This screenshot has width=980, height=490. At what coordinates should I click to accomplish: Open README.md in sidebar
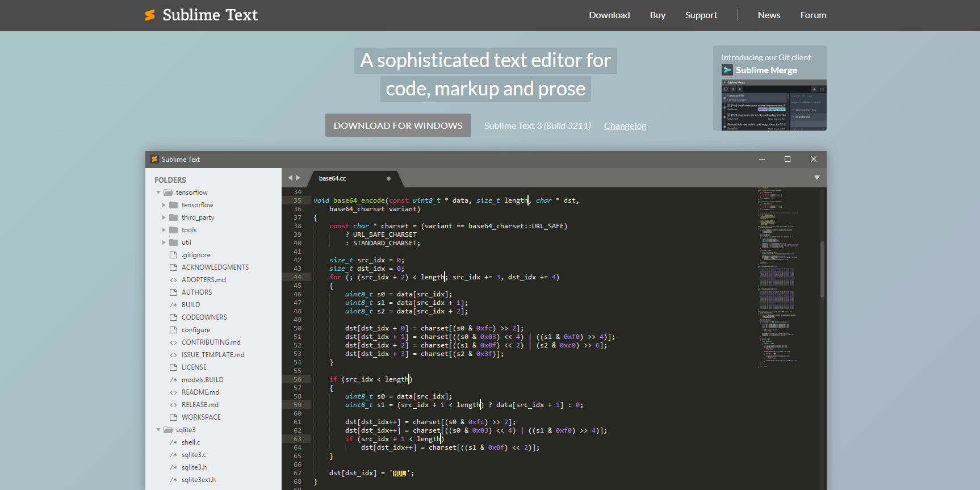pyautogui.click(x=200, y=392)
